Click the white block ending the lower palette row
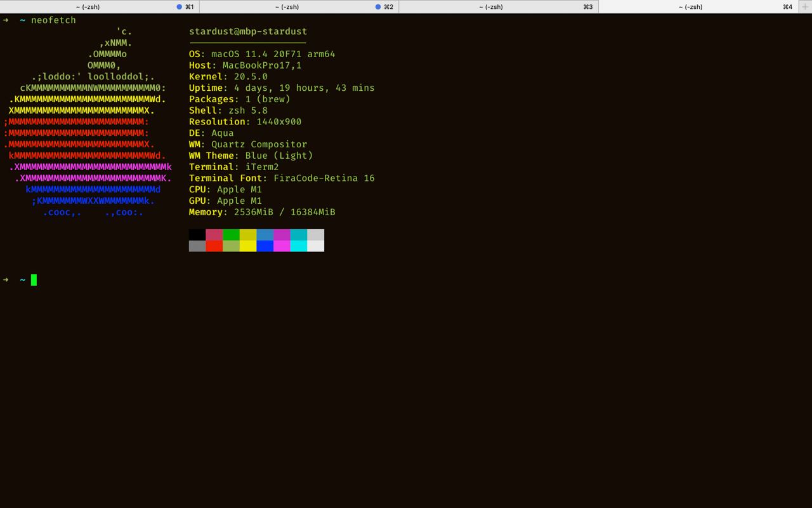812x508 pixels. [x=315, y=246]
